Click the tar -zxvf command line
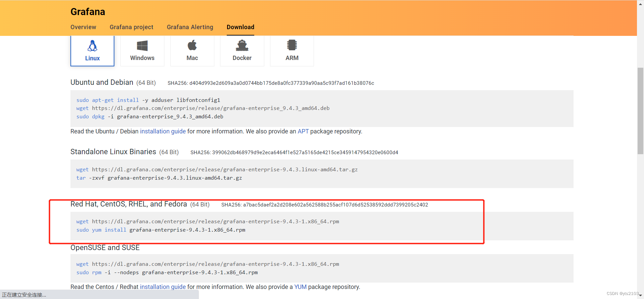Image resolution: width=644 pixels, height=299 pixels. tap(159, 178)
